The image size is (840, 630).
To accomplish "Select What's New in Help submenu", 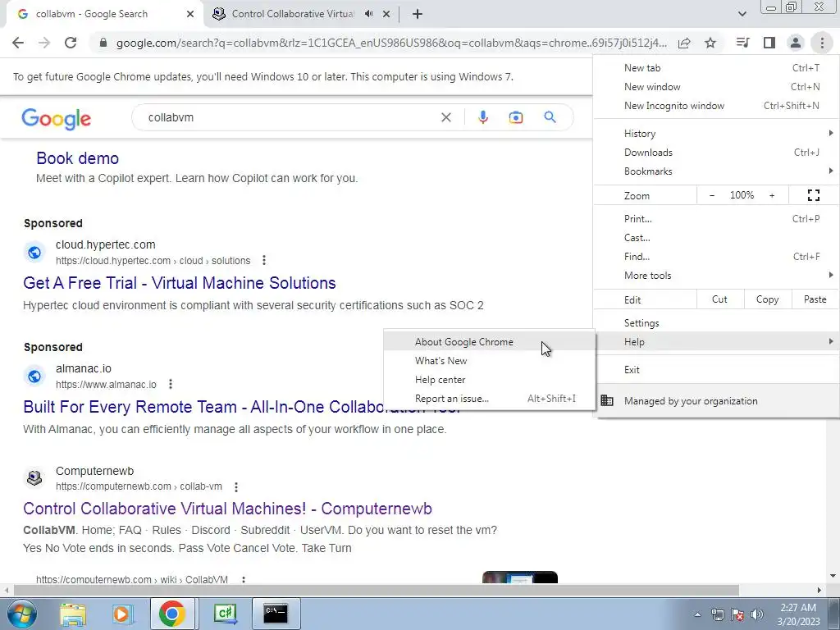I will click(x=490, y=361).
